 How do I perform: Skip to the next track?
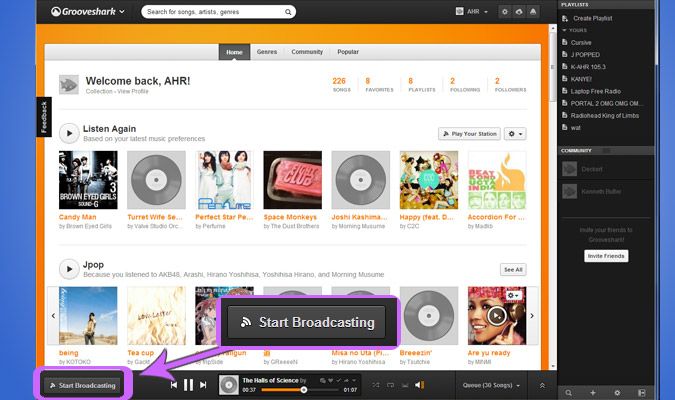tap(203, 385)
